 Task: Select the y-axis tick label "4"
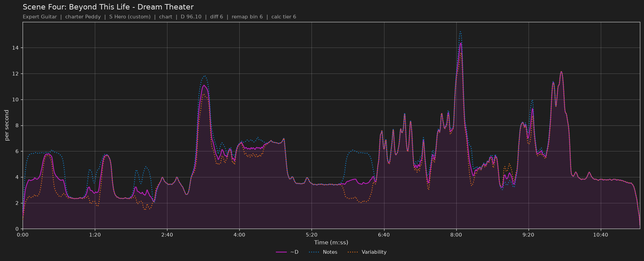pyautogui.click(x=18, y=177)
